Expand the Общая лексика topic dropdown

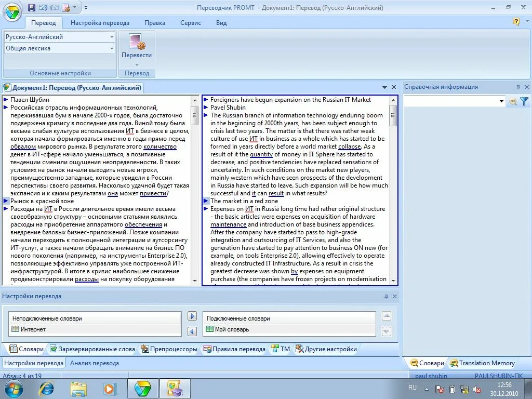[x=112, y=48]
